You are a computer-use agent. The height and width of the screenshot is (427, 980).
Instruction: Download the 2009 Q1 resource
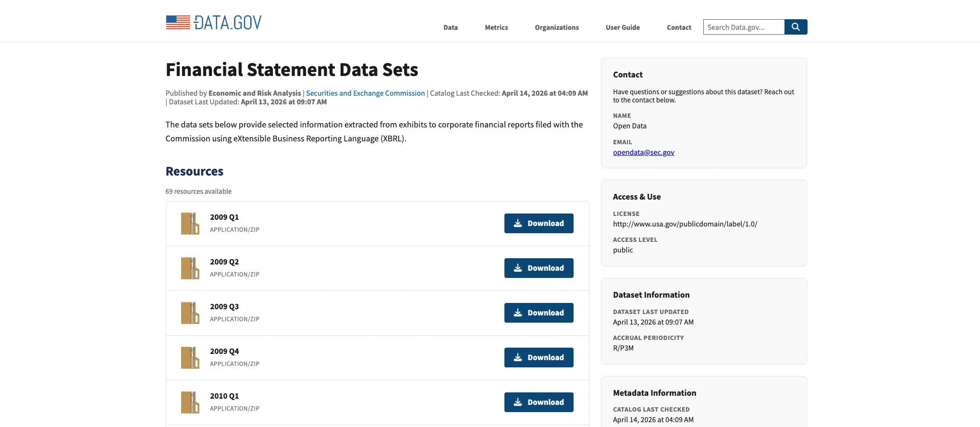[x=539, y=223]
